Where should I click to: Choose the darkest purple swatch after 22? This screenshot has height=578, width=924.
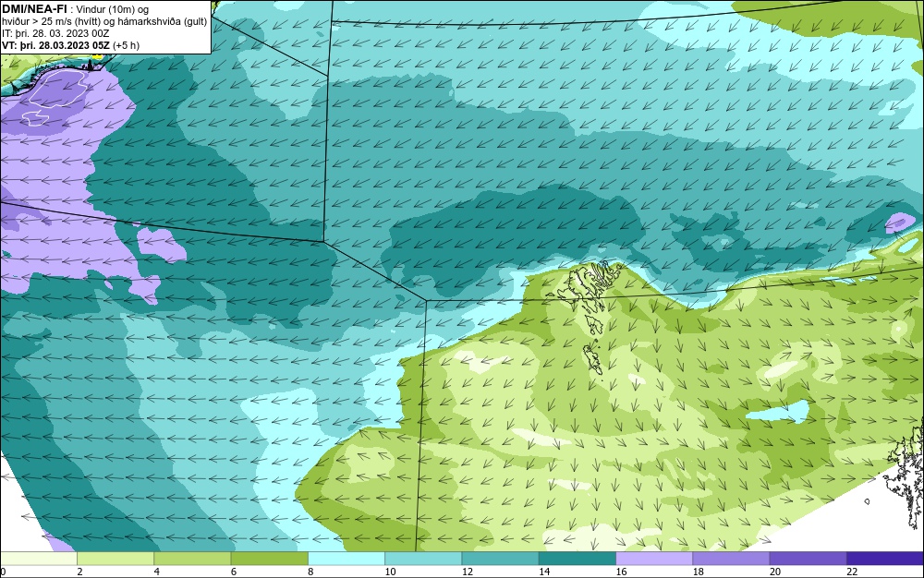click(885, 558)
